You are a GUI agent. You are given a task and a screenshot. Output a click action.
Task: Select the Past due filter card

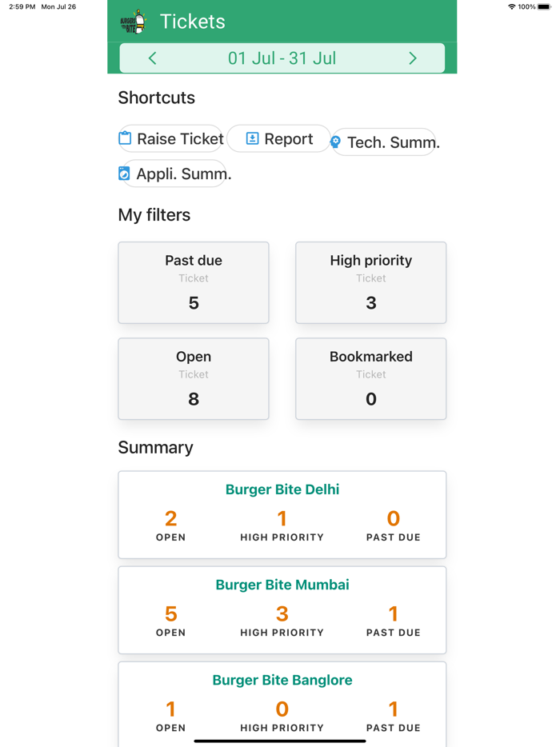pos(194,282)
